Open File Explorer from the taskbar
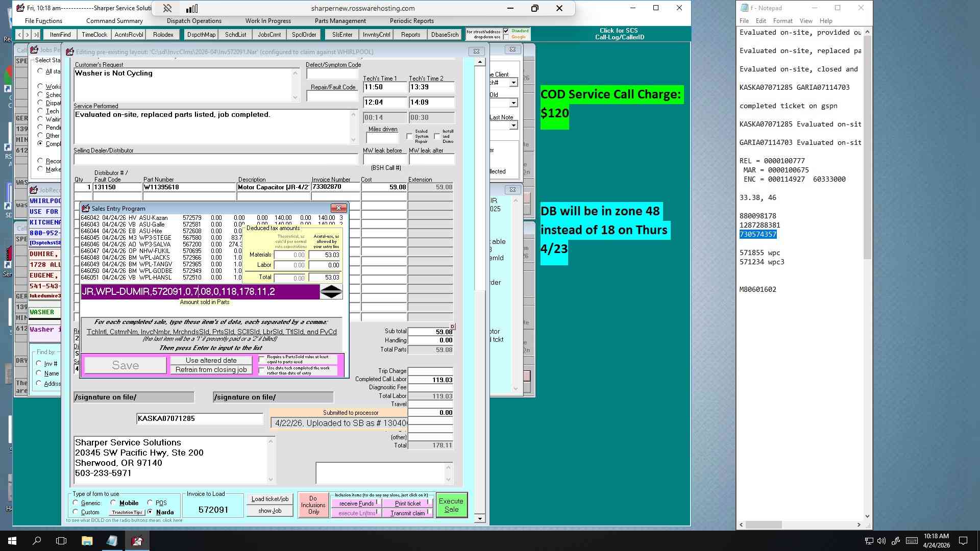The height and width of the screenshot is (551, 980). 87,541
